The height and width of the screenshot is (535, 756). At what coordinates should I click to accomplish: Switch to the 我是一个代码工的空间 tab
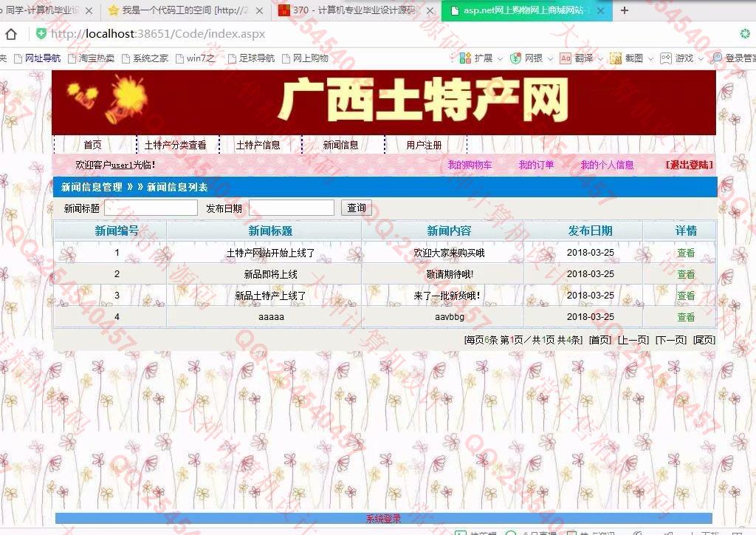[185, 10]
